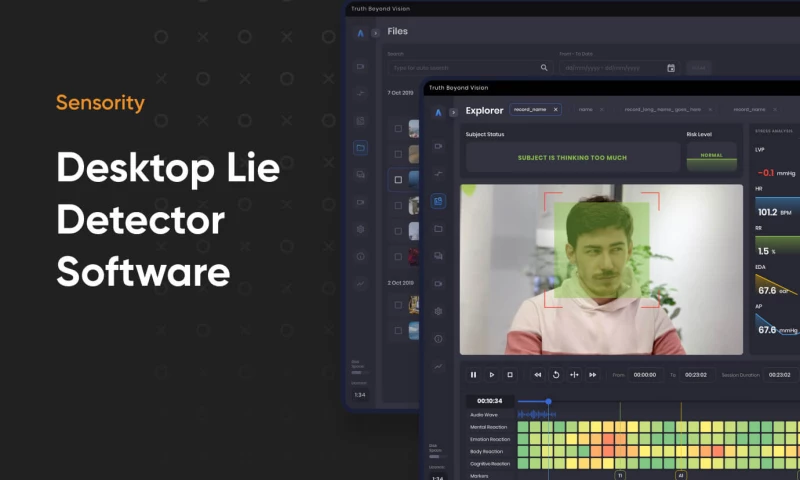Open the chat bubbles icon in Files sidebar
The width and height of the screenshot is (800, 480).
click(x=360, y=175)
